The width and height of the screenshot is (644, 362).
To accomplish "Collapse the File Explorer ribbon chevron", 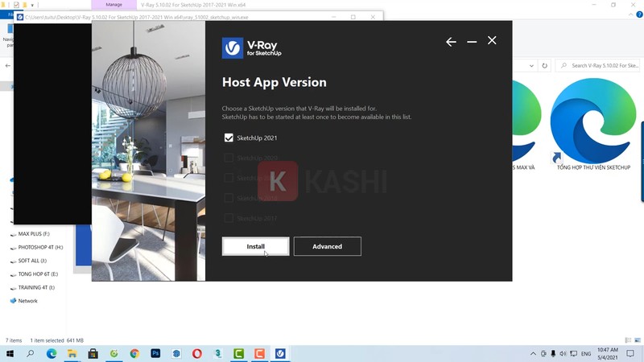I will click(631, 14).
